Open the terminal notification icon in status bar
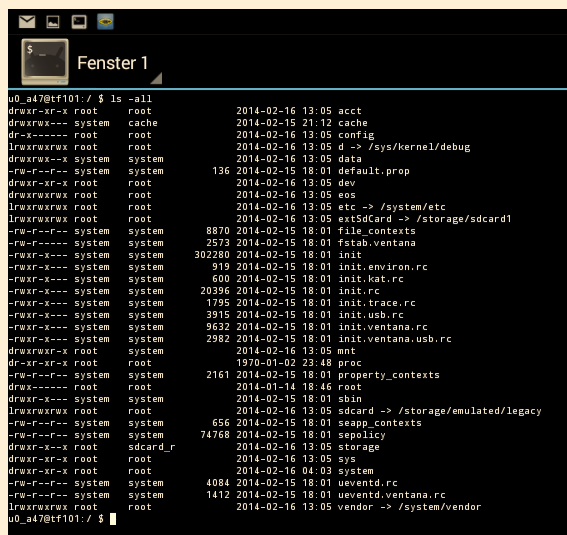This screenshot has height=535, width=567. pyautogui.click(x=79, y=22)
